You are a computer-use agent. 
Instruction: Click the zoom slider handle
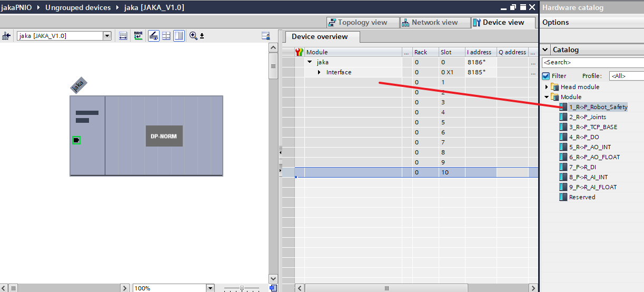(242, 288)
